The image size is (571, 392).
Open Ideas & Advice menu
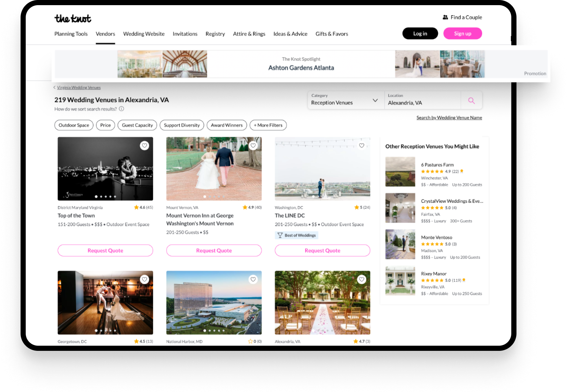point(290,34)
